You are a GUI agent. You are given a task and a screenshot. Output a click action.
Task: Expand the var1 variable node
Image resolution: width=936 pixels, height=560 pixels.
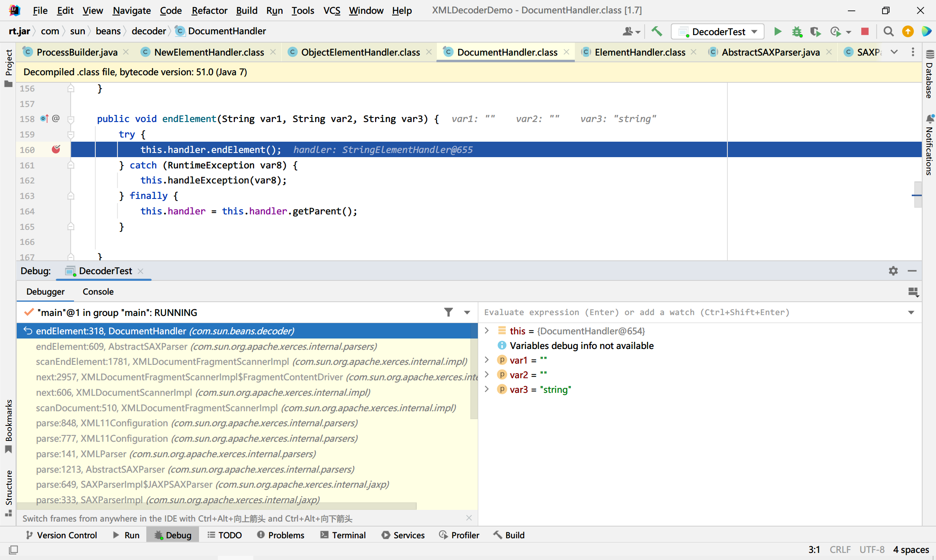[487, 360]
